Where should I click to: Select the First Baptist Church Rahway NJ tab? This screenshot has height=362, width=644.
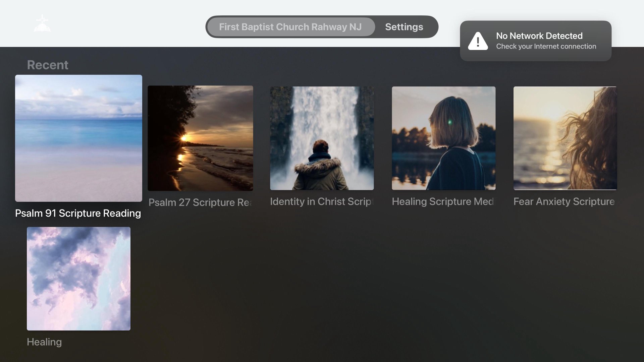pos(290,27)
